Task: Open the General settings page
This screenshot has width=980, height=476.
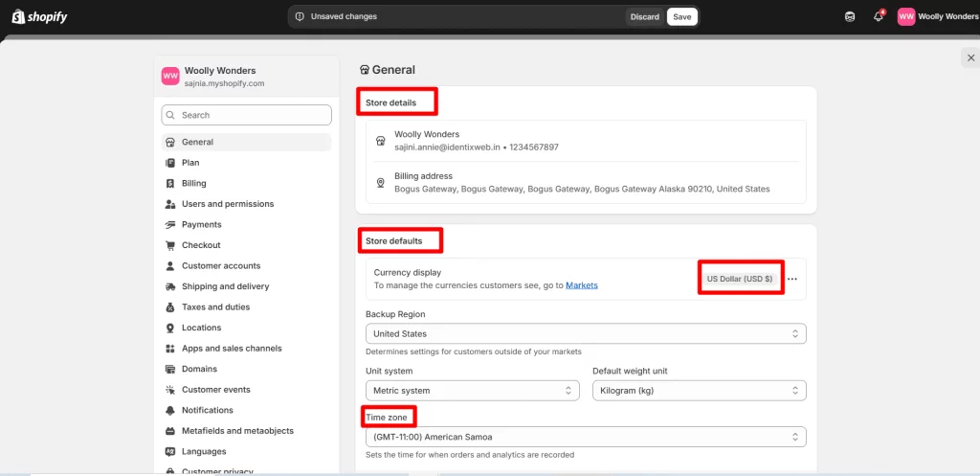Action: click(x=246, y=142)
